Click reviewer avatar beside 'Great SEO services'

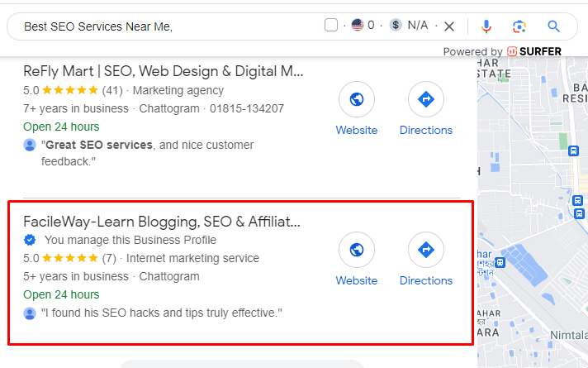[x=30, y=145]
